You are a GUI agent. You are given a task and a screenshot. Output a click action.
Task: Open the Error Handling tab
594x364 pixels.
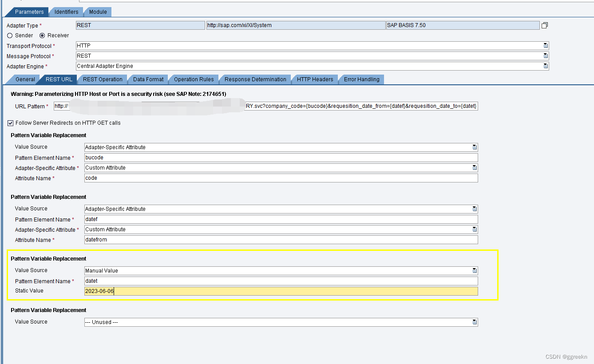pyautogui.click(x=361, y=79)
